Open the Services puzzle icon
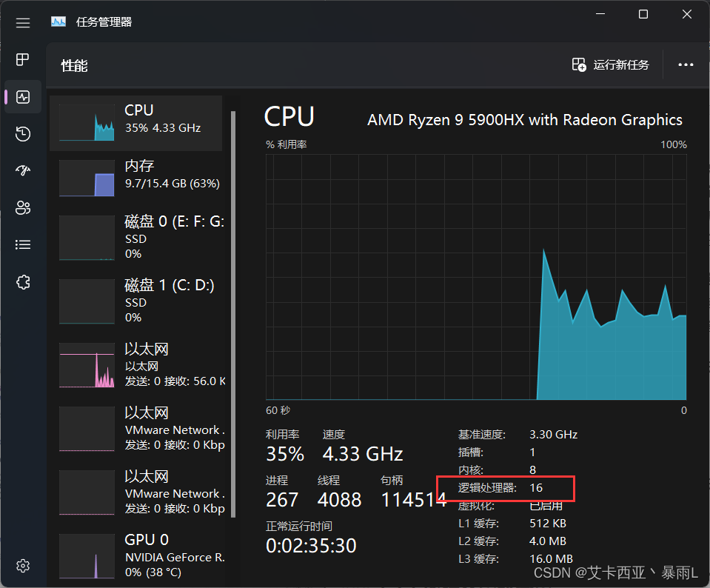This screenshot has height=588, width=710. [x=23, y=281]
